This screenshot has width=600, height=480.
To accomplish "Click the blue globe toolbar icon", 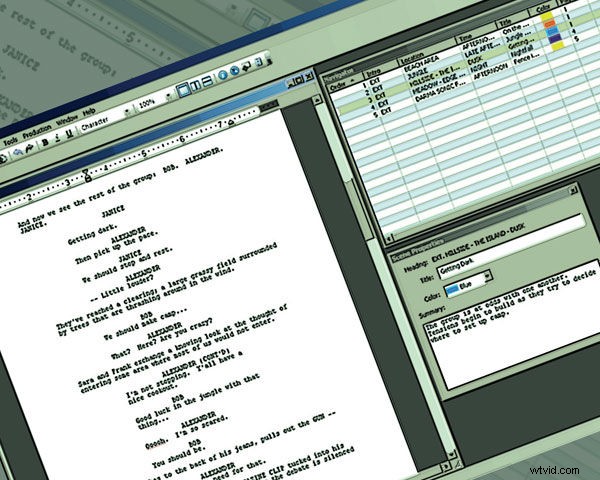I will pos(235,70).
